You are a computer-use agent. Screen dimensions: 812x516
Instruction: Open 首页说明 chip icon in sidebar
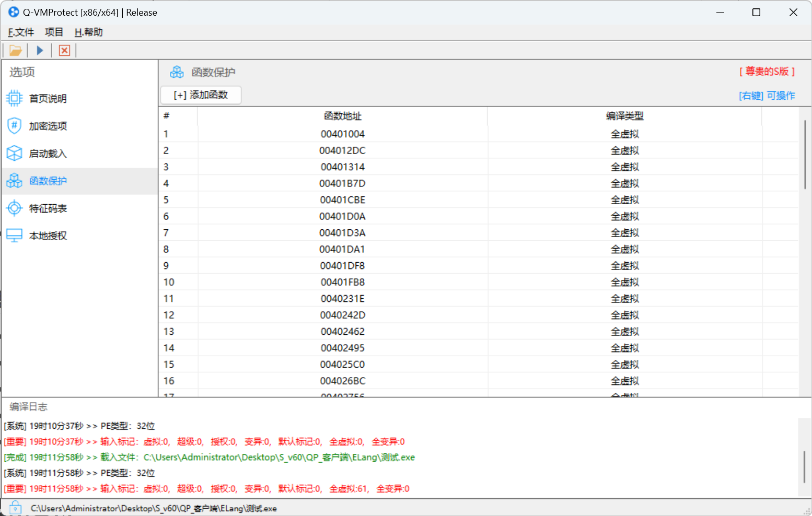14,98
